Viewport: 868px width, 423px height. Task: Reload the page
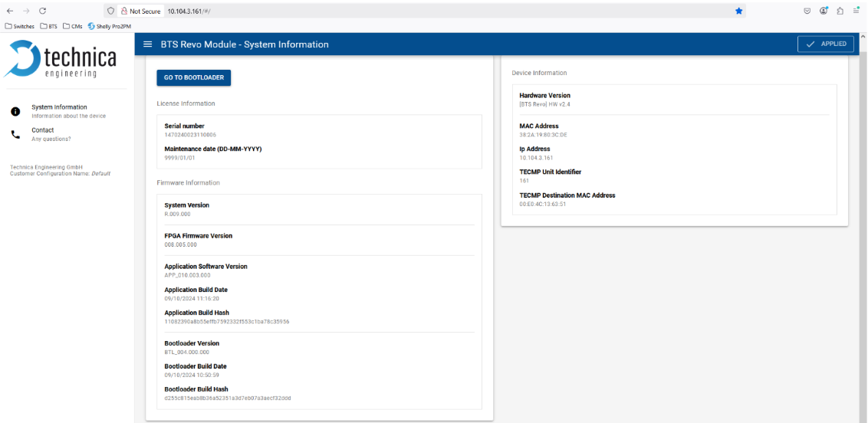click(x=42, y=11)
